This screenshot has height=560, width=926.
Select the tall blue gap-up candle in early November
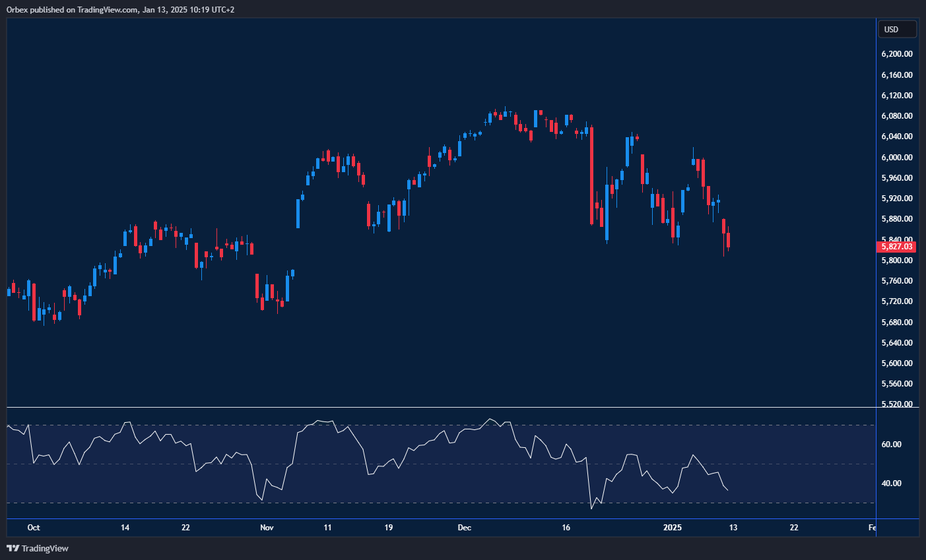point(298,213)
